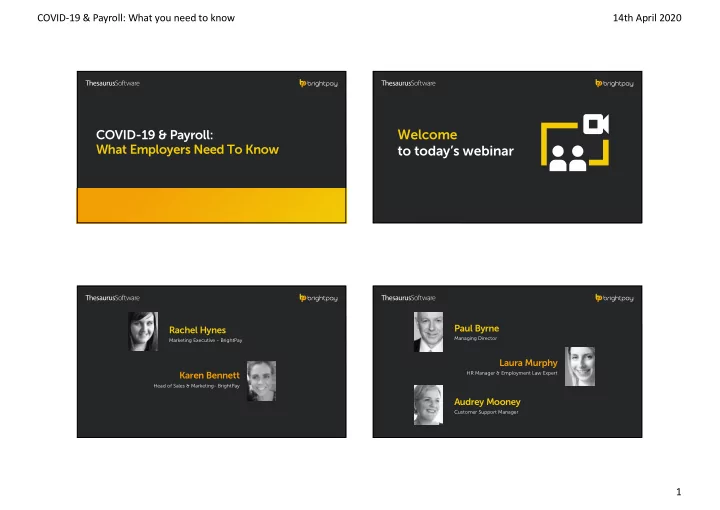720x510 pixels.
Task: Click the name 'Paul Byrne'
Action: click(x=477, y=328)
